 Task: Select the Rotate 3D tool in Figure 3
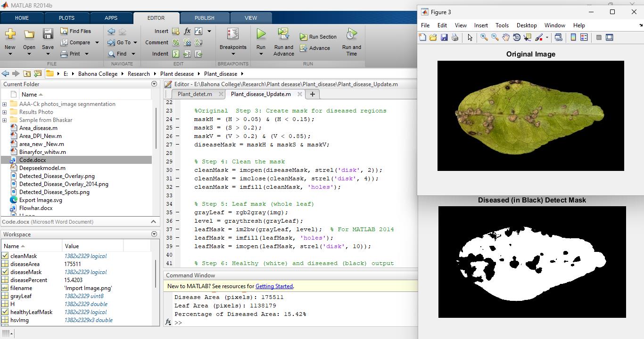[x=517, y=37]
